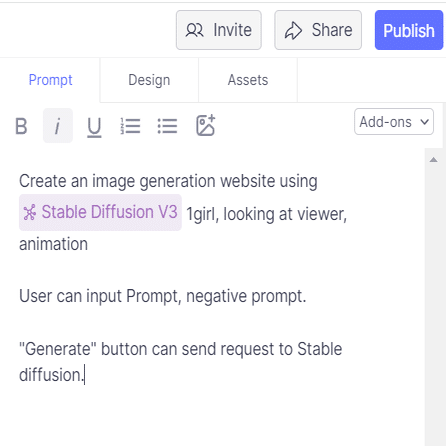
Task: Open the Add-ons dropdown
Action: pos(394,122)
